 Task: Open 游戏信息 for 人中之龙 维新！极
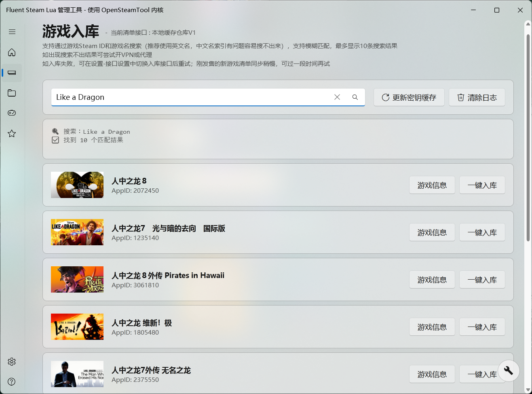[432, 327]
